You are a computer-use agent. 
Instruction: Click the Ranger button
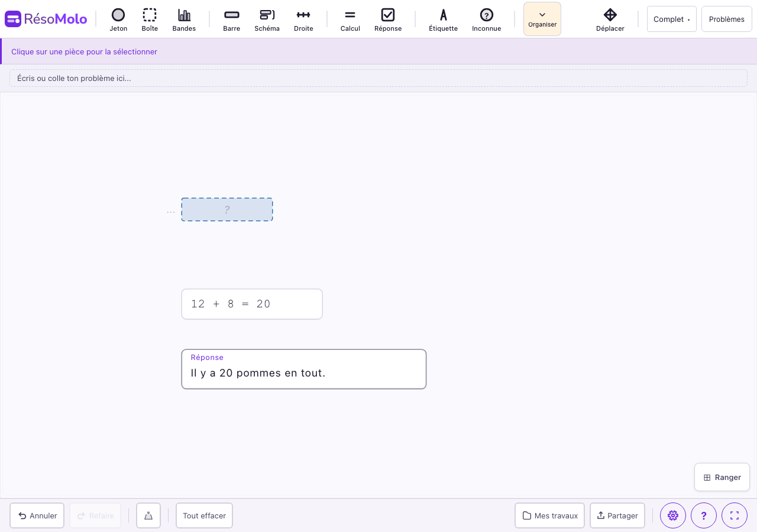click(722, 477)
